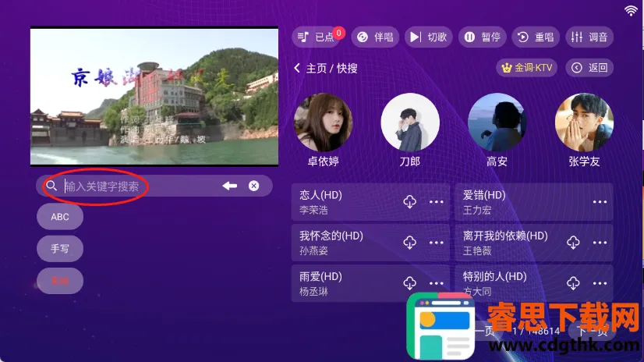
Task: Open more options for 我怀念的(HD)
Action: [x=436, y=243]
